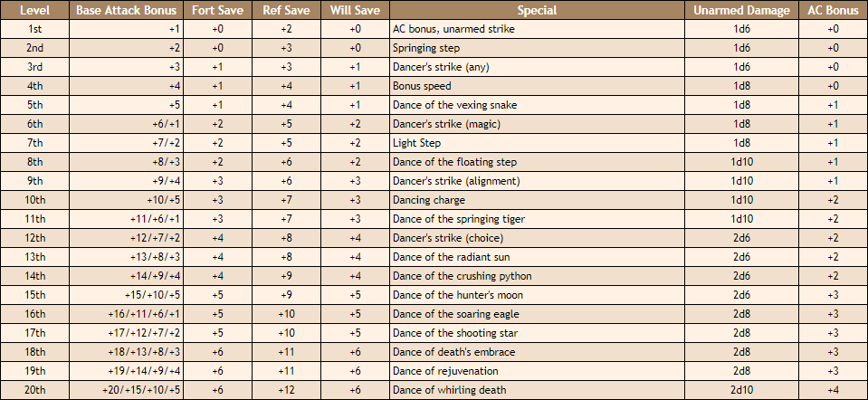Click the AC Bonus column header
The image size is (868, 400).
833,11
